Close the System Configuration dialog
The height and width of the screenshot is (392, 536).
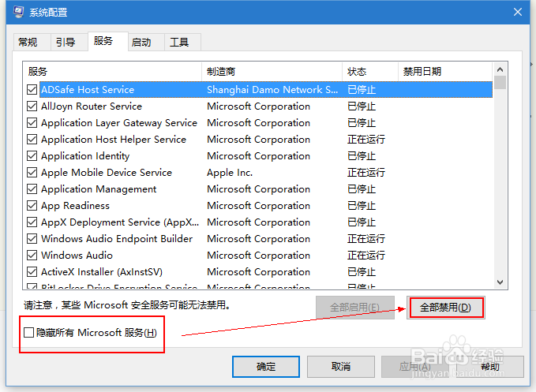[x=518, y=13]
